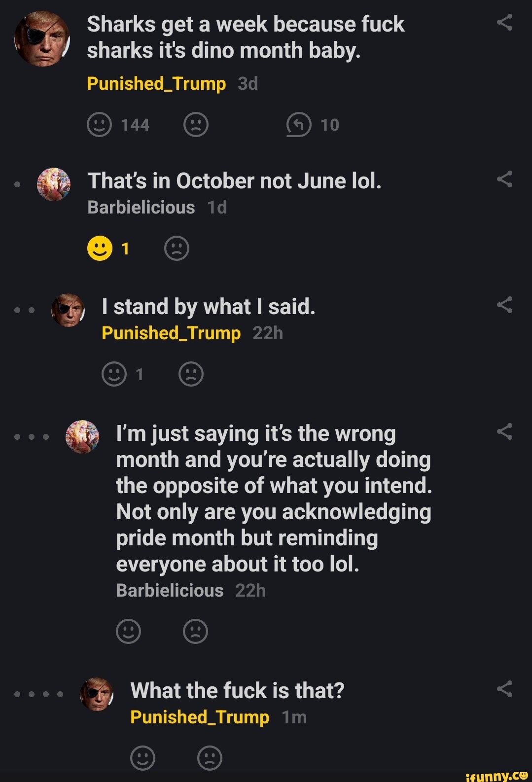Image resolution: width=532 pixels, height=782 pixels.
Task: Unsmile the "That's in October" comment
Action: (177, 249)
